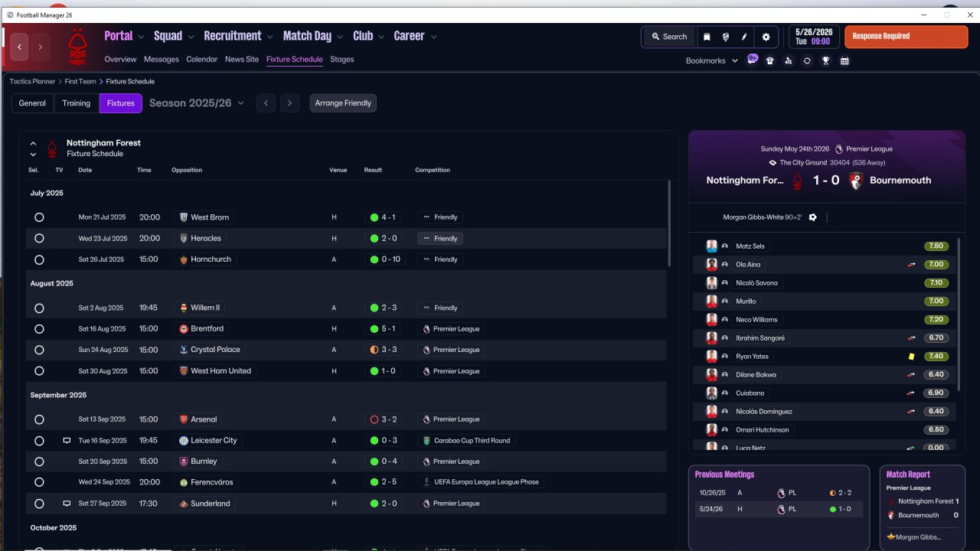Click the shirt icon in bookmarks bar
The height and width of the screenshot is (551, 980).
770,60
